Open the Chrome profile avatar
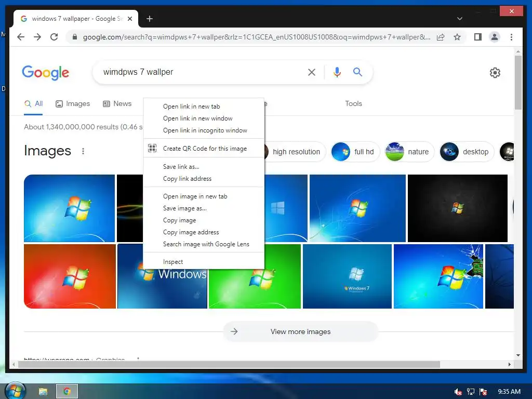 495,37
